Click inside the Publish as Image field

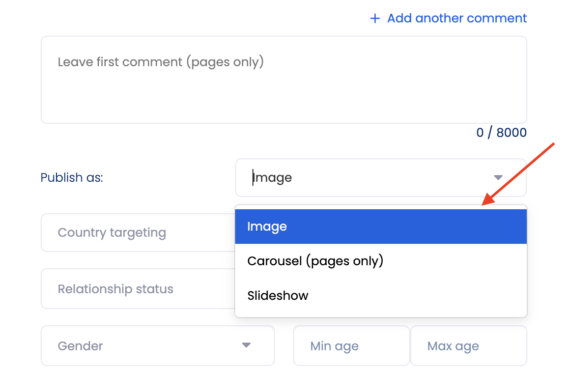381,178
